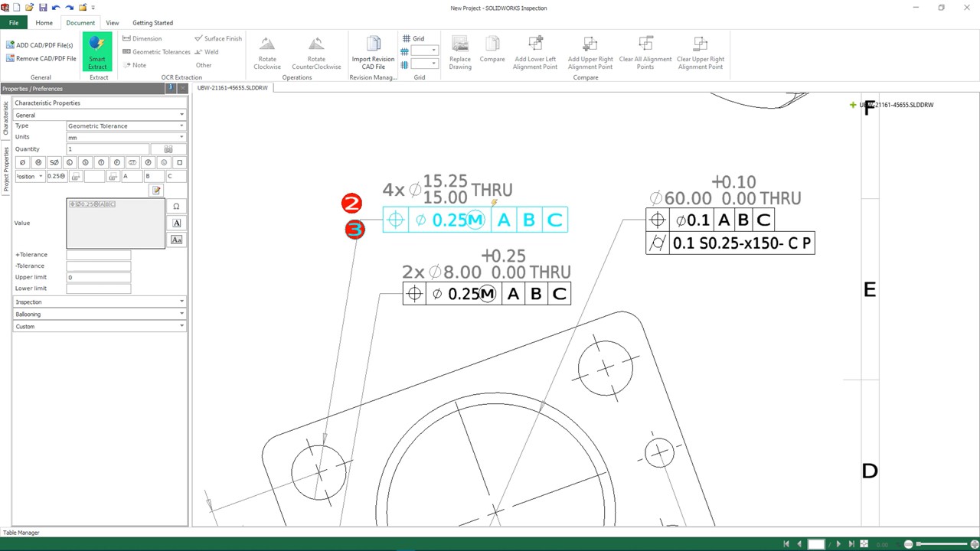Rotate the drawing CounterClockwise

[316, 52]
